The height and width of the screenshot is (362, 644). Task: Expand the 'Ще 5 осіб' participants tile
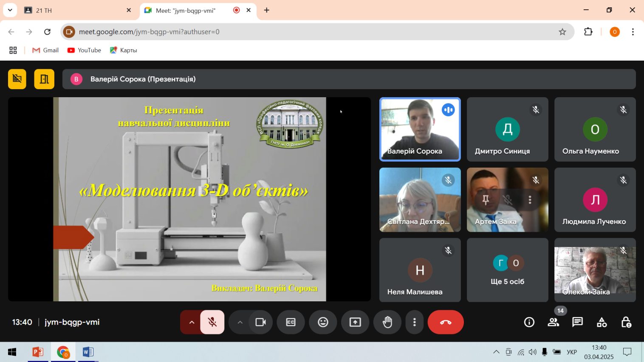[507, 270]
